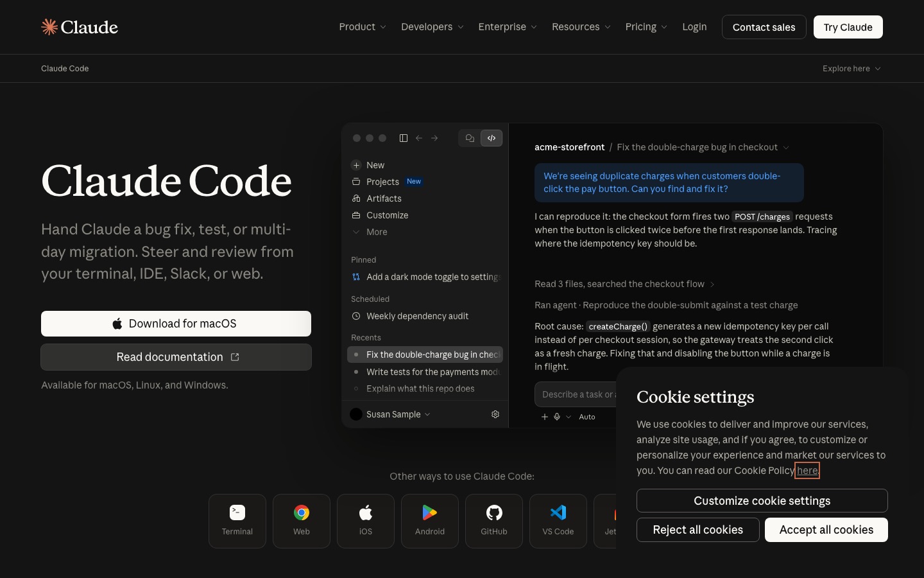Open Cookie Policy here link

[807, 471]
